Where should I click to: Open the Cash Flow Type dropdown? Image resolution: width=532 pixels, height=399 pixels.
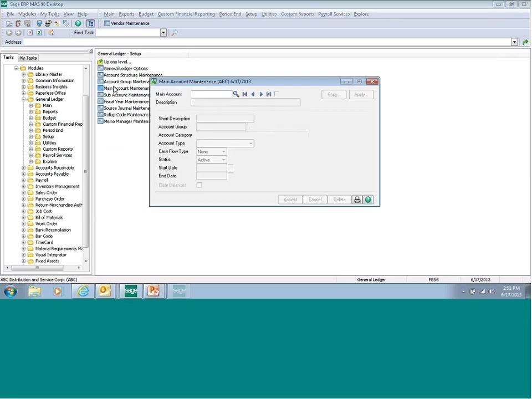[x=223, y=152]
